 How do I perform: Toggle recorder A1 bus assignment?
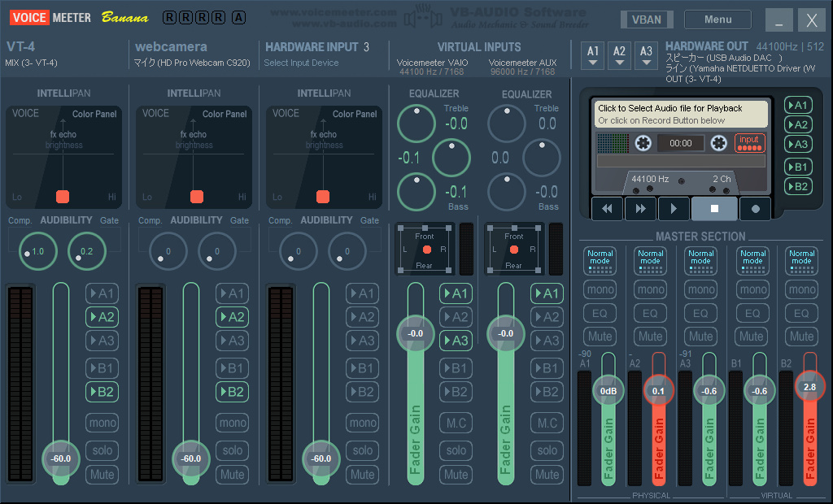pos(798,105)
